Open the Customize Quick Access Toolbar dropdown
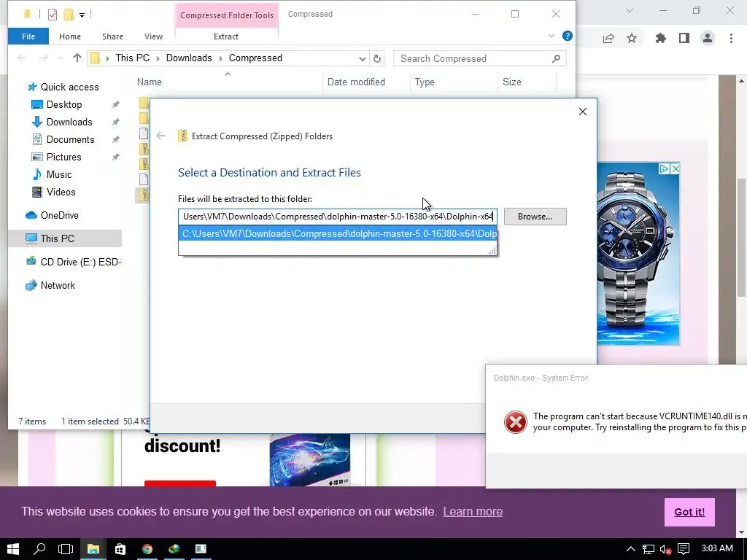 tap(82, 15)
